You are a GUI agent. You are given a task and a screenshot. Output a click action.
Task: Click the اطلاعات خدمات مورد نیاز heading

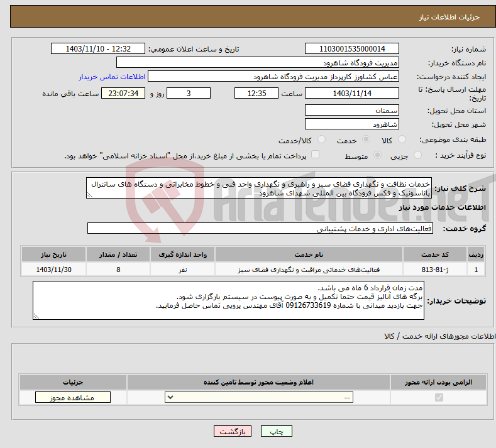442,207
